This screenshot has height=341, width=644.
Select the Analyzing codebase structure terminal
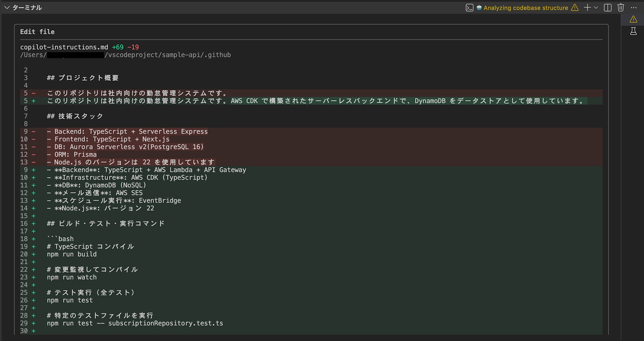pos(526,8)
